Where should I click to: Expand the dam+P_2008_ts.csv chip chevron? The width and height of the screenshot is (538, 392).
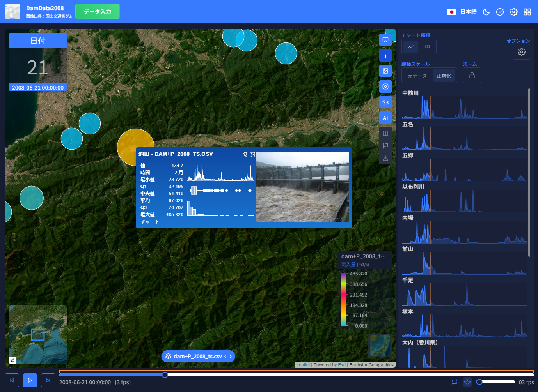coord(231,357)
